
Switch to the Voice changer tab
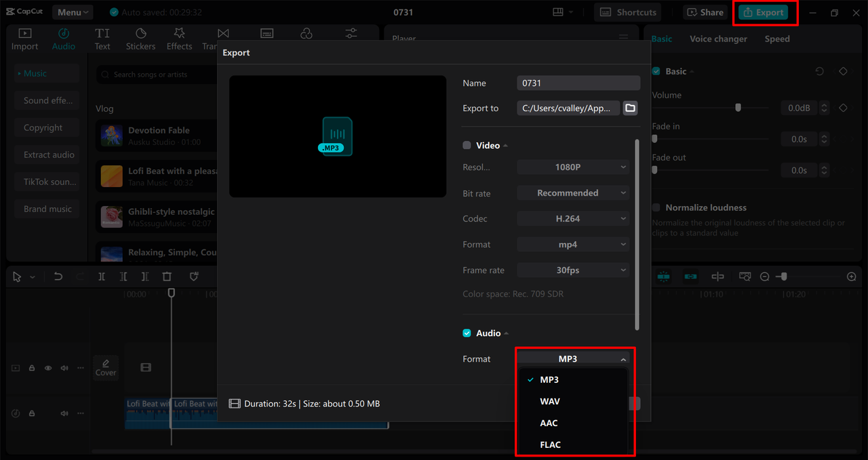[x=718, y=39]
